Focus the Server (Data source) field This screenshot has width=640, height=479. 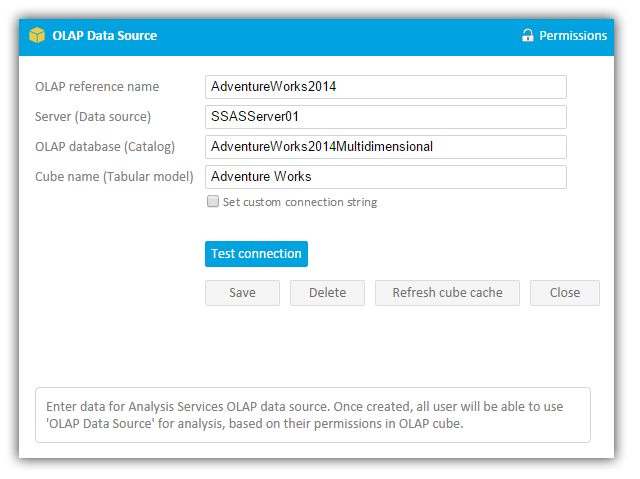point(386,117)
